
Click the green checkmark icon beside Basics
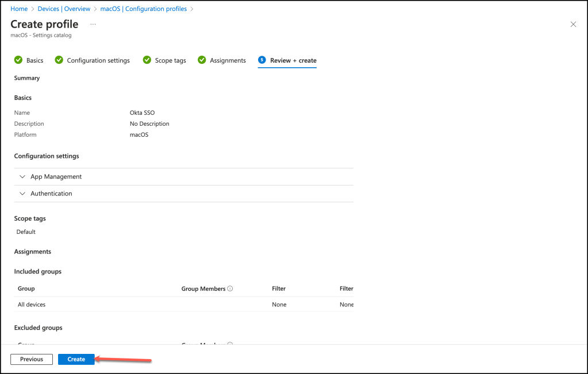click(18, 60)
